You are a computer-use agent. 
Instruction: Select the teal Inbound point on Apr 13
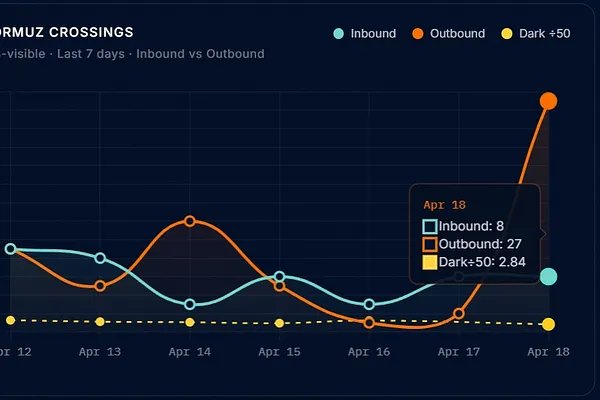click(100, 258)
